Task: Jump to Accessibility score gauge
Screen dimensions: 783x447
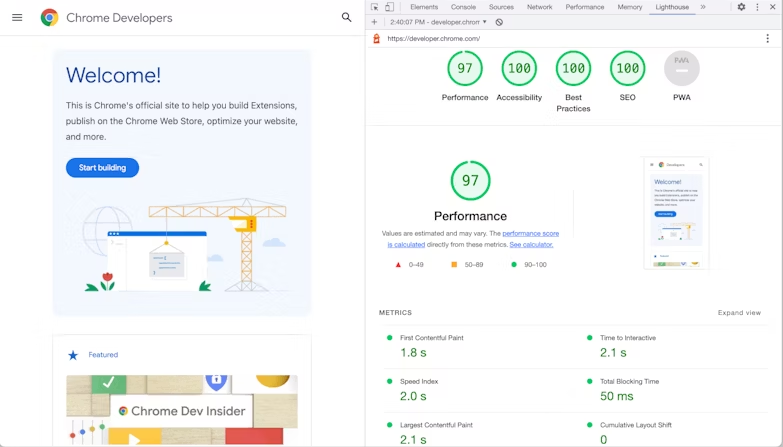Action: pos(519,68)
